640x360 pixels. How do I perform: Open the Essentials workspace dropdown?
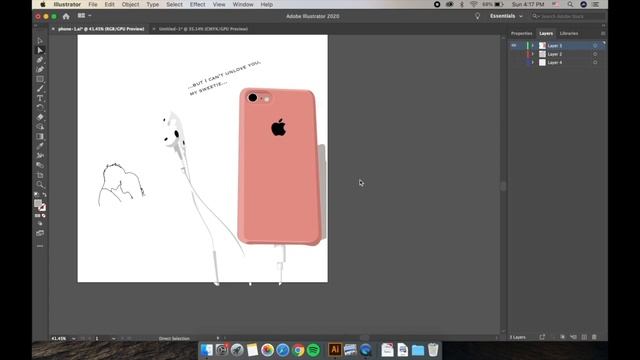[506, 16]
